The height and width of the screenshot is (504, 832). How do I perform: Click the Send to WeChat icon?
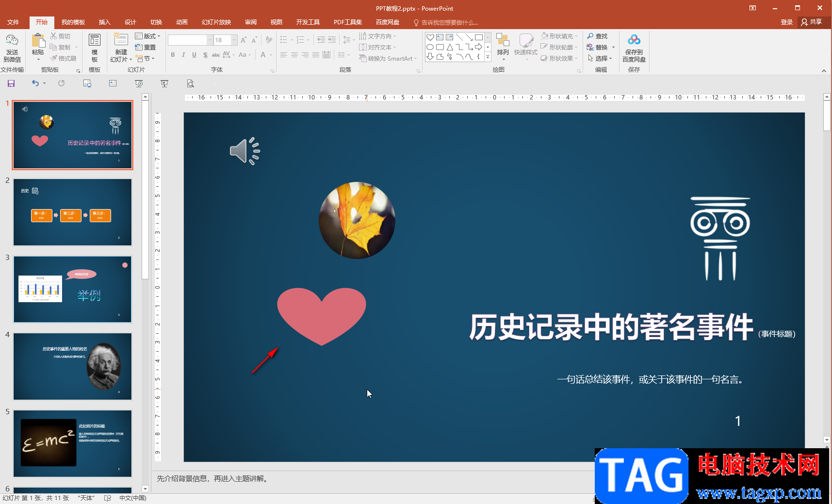[12, 41]
